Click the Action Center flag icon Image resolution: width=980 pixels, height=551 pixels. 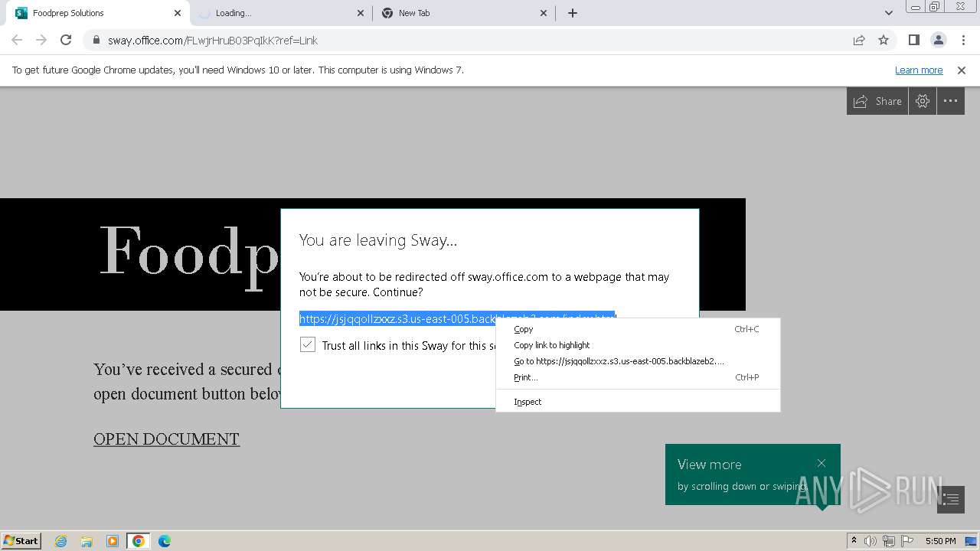(x=906, y=541)
